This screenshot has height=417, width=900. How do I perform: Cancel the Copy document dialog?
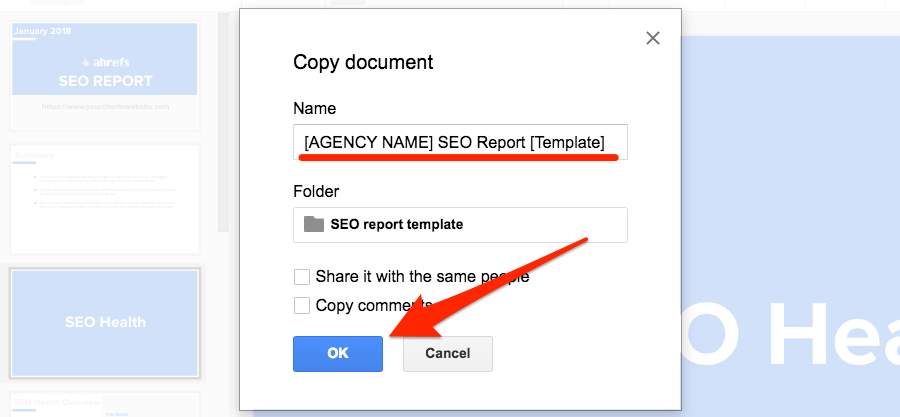point(448,353)
